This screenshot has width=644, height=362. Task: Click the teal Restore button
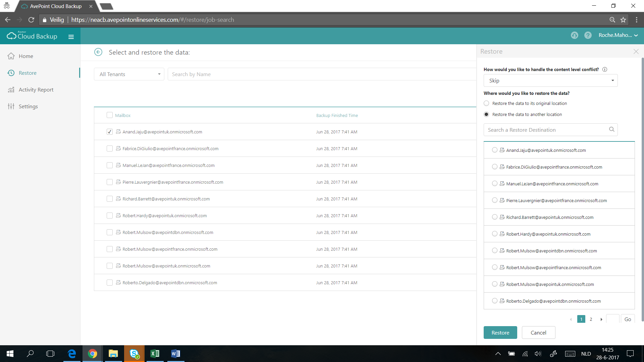[x=500, y=333]
